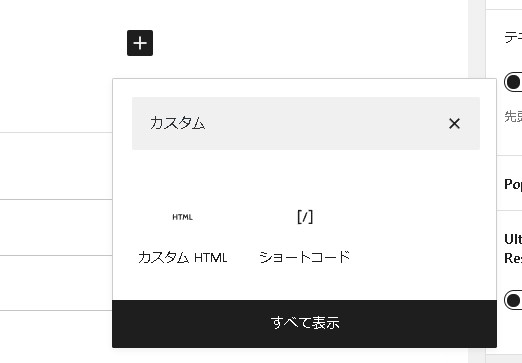The image size is (522, 363).
Task: Select the bottom empty table row at left
Action: 56,283
